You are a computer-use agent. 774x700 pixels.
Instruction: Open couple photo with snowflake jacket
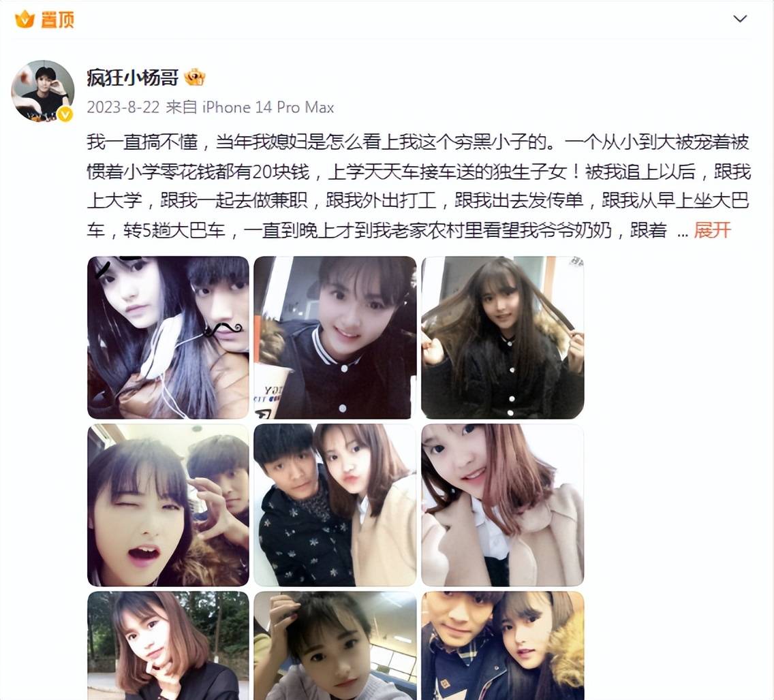(335, 505)
